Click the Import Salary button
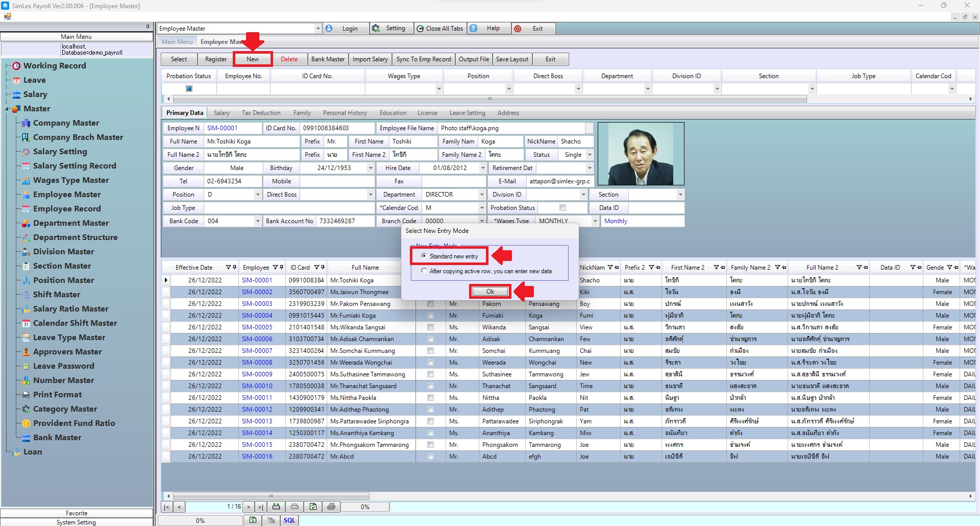 [x=370, y=59]
